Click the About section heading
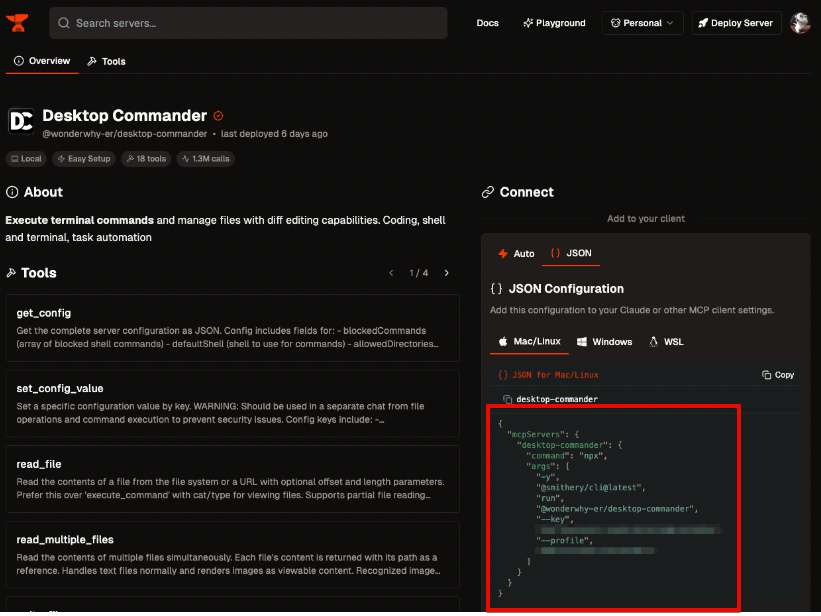Viewport: 821px width, 616px height. [43, 192]
